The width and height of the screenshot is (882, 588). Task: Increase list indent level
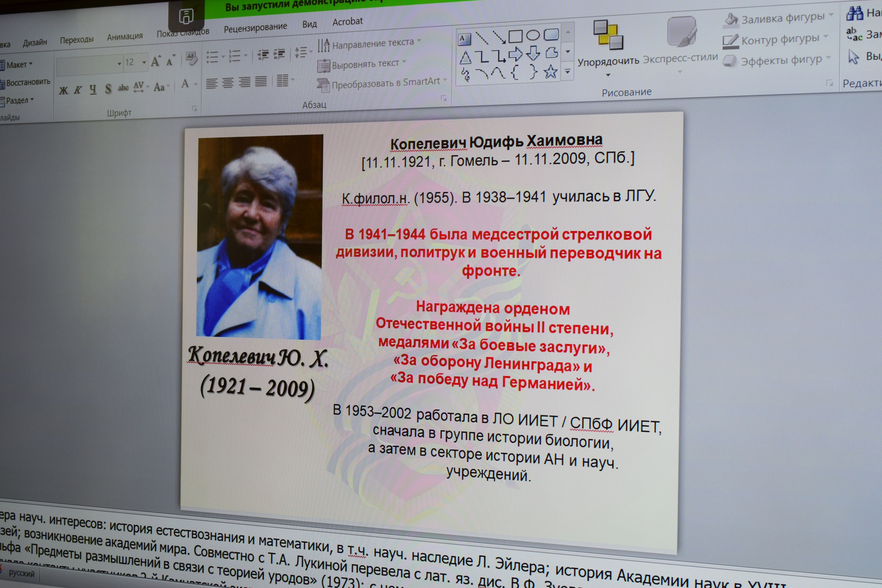tap(279, 54)
